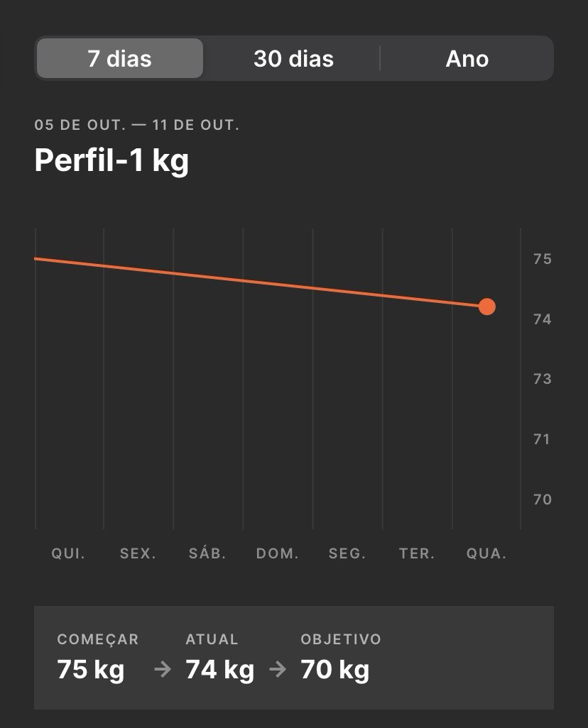Click the arrow between 75 kg and 74 kg
The width and height of the screenshot is (588, 728).
(x=163, y=669)
